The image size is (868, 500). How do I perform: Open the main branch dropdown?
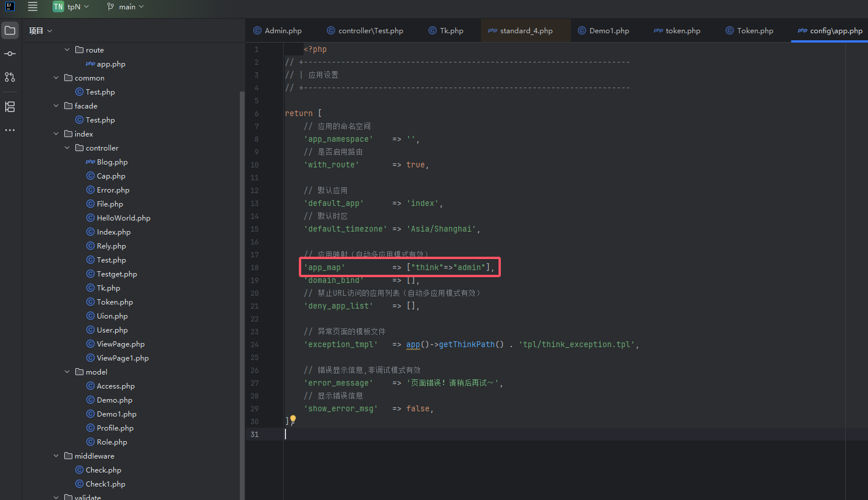(x=126, y=7)
